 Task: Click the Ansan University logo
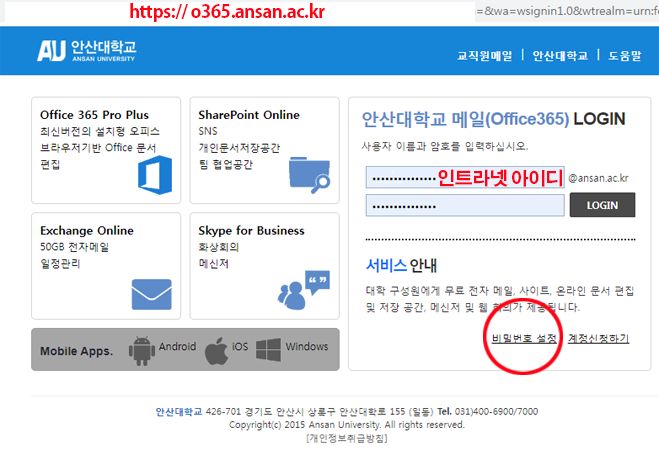point(87,51)
